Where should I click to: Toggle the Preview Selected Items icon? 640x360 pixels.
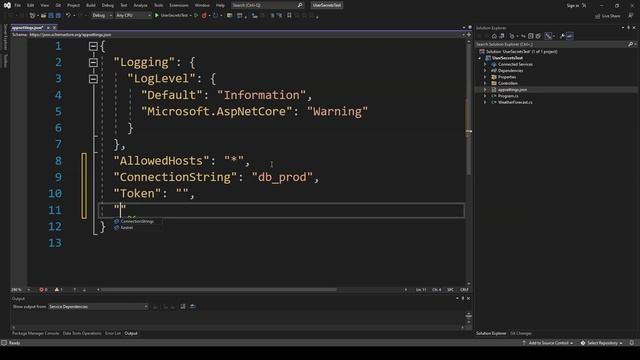(569, 36)
